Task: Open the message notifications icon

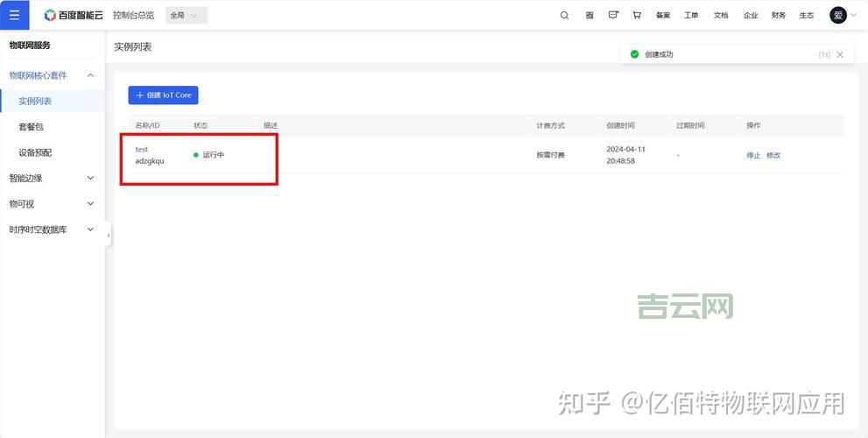Action: (613, 16)
